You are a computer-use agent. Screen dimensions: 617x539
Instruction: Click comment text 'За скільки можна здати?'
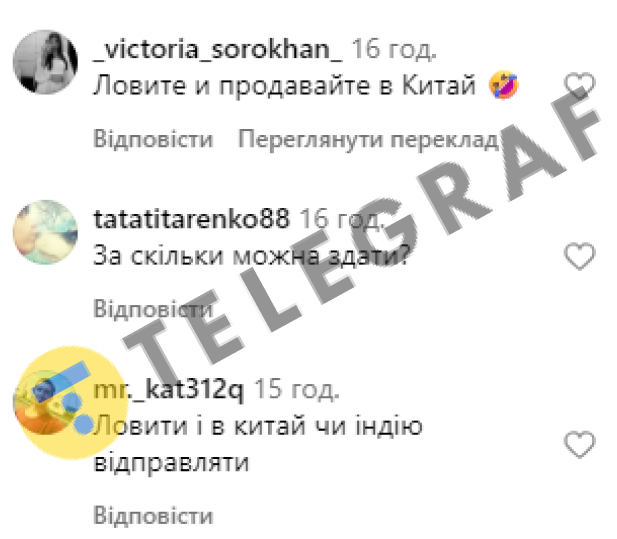pos(252,256)
